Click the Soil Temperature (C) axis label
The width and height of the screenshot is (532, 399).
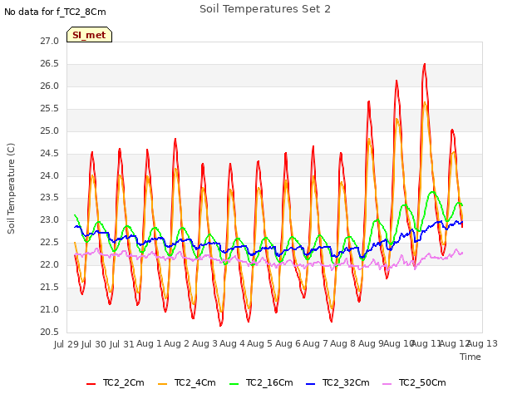11,189
